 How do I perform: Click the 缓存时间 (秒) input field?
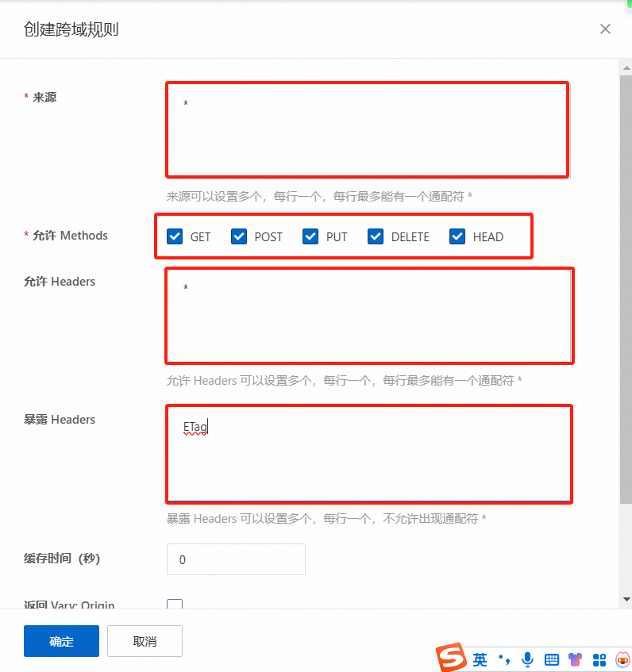click(x=236, y=559)
